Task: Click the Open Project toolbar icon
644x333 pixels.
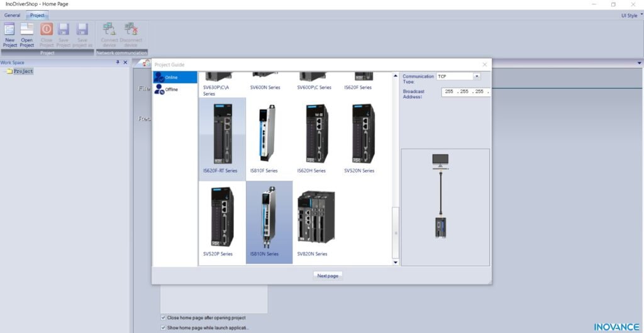Action: click(x=27, y=34)
